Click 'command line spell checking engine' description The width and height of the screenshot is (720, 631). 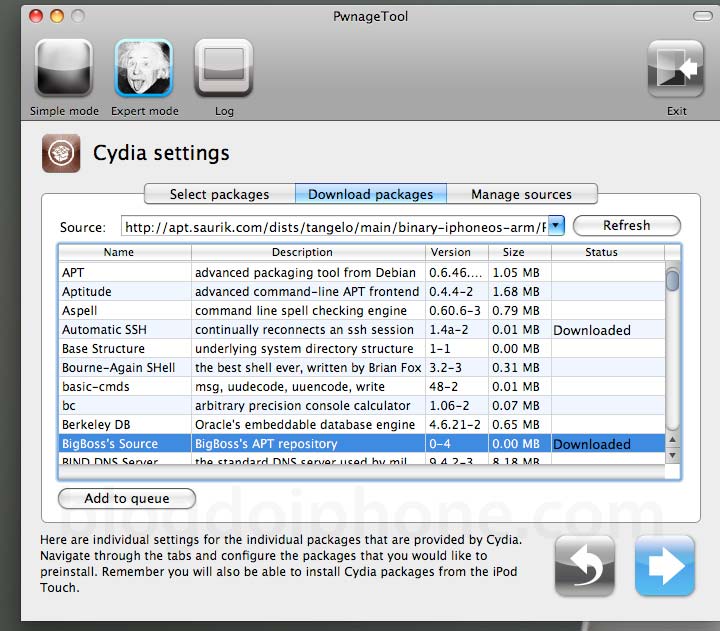point(301,311)
